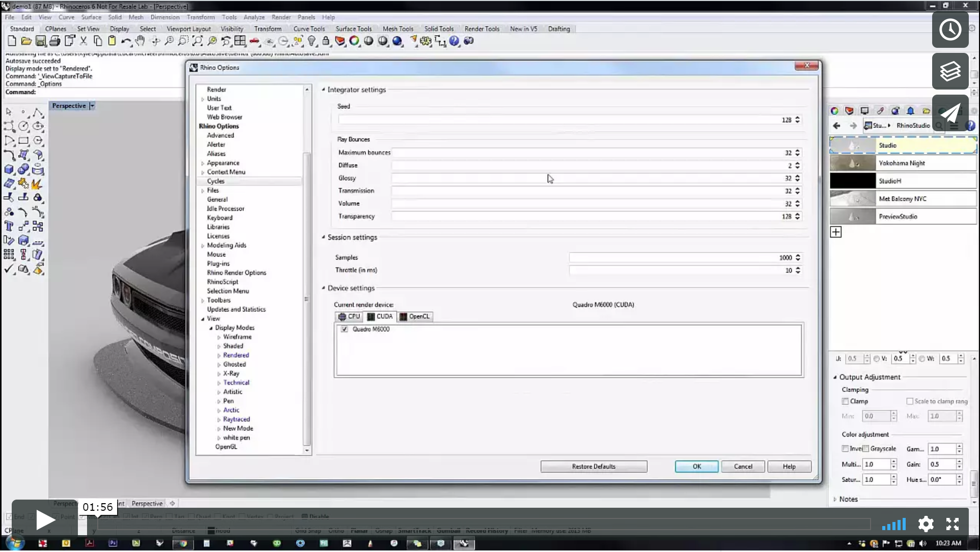980x552 pixels.
Task: Expand the Appearance tree node
Action: click(203, 163)
